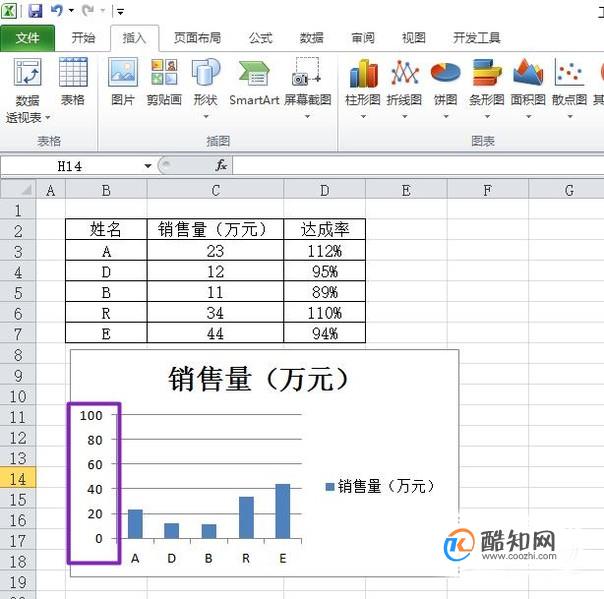Click the chart bar for A
The width and height of the screenshot is (604, 599).
(135, 524)
